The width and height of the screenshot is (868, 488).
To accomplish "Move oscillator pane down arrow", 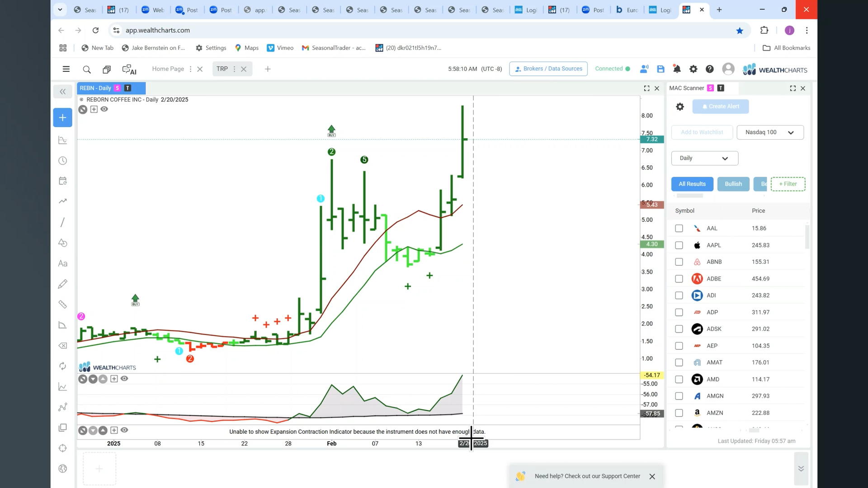I will (93, 379).
